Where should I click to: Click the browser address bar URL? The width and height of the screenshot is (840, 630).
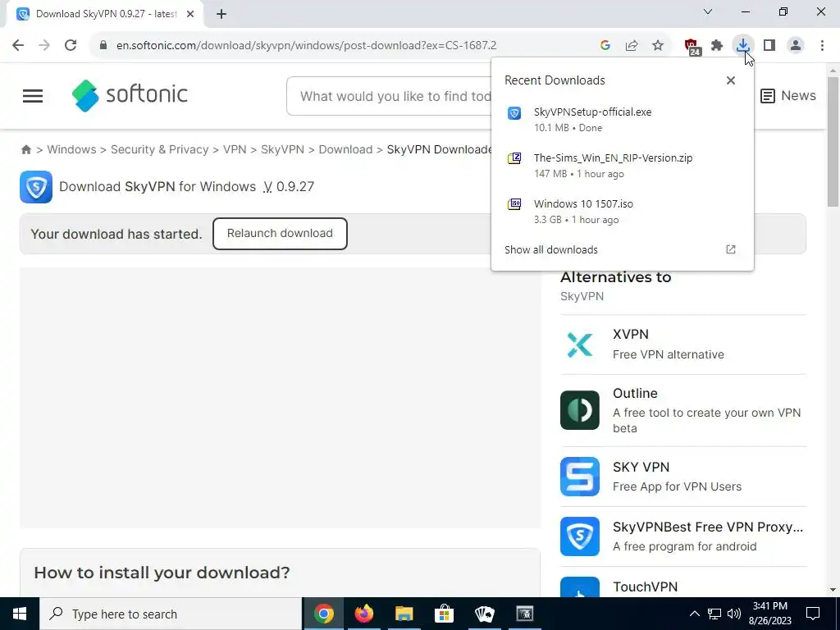click(x=307, y=46)
